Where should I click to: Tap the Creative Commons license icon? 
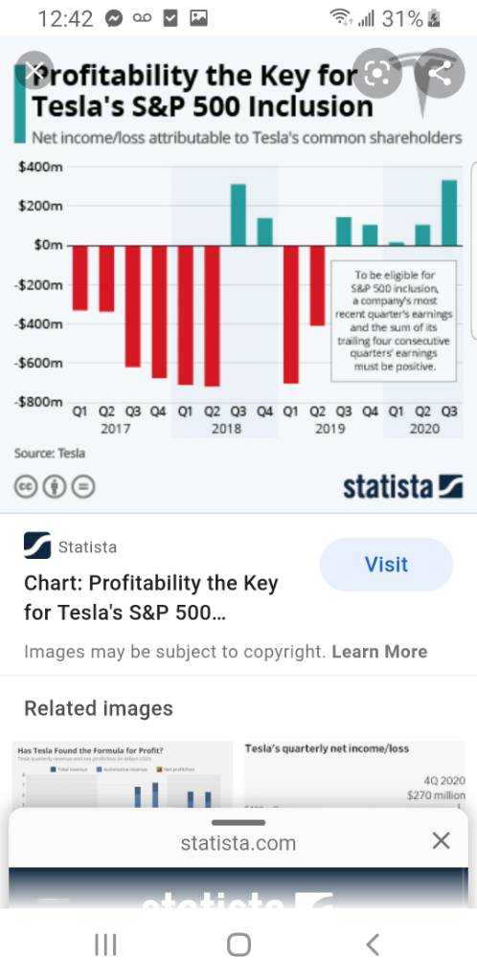(25, 487)
